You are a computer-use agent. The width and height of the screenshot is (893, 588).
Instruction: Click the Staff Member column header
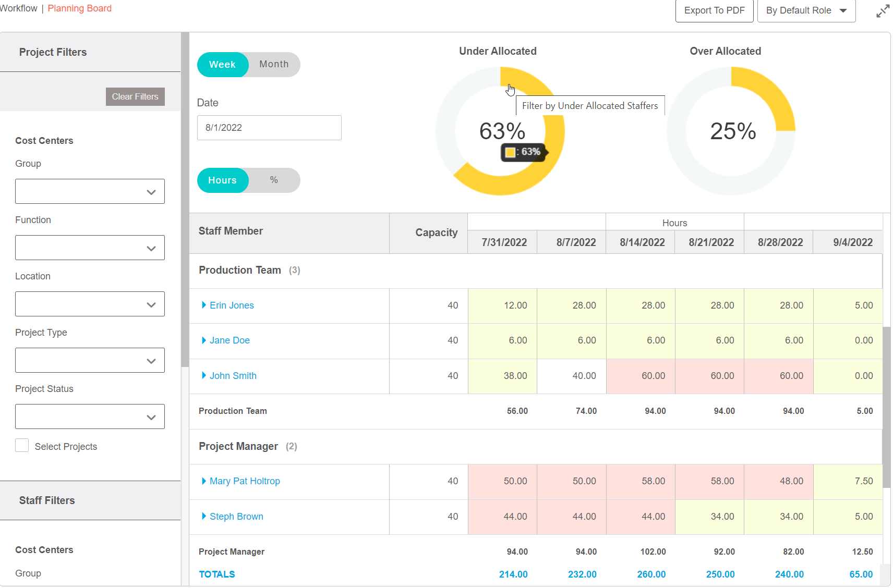coord(289,233)
